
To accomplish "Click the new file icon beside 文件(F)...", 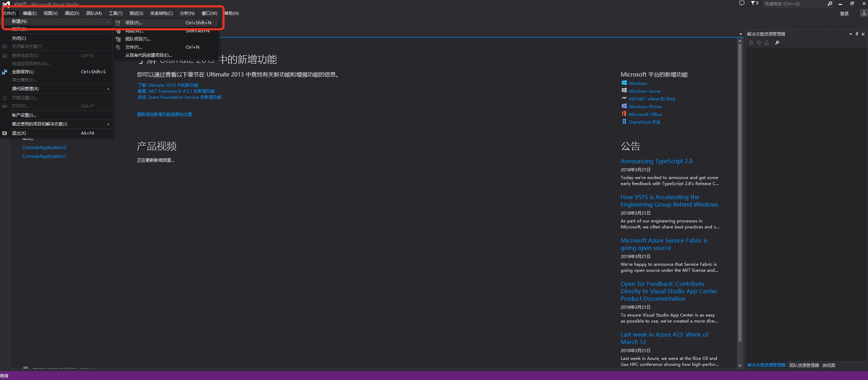I will pos(118,47).
